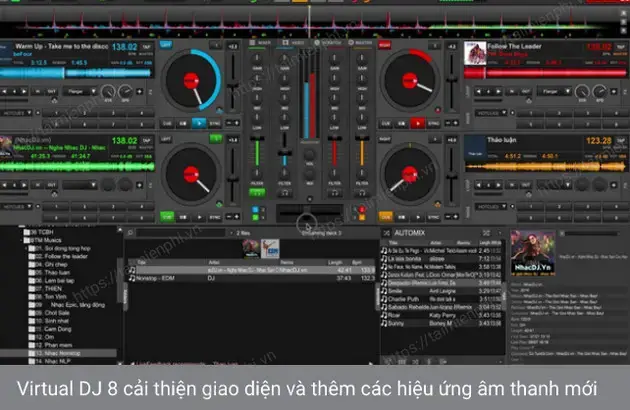Click TAP on the blue deck
630x410 pixels.
tap(147, 47)
